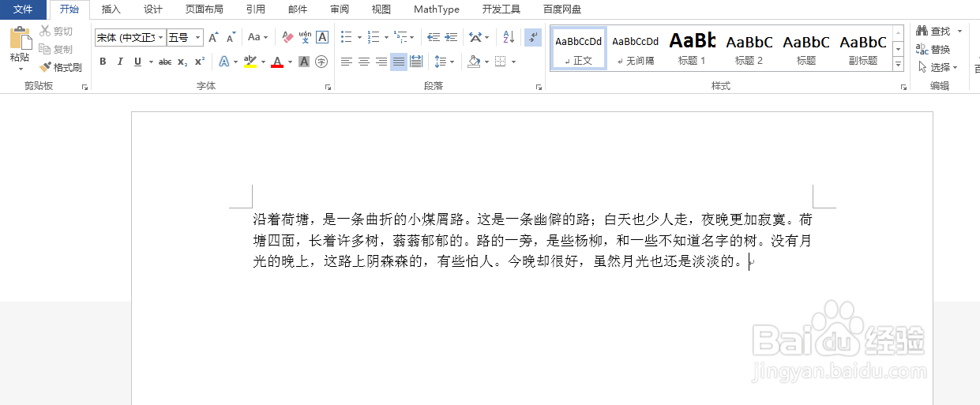Screen dimensions: 980x405
Task: Activate the Format Painter (格式刷)
Action: click(x=61, y=67)
